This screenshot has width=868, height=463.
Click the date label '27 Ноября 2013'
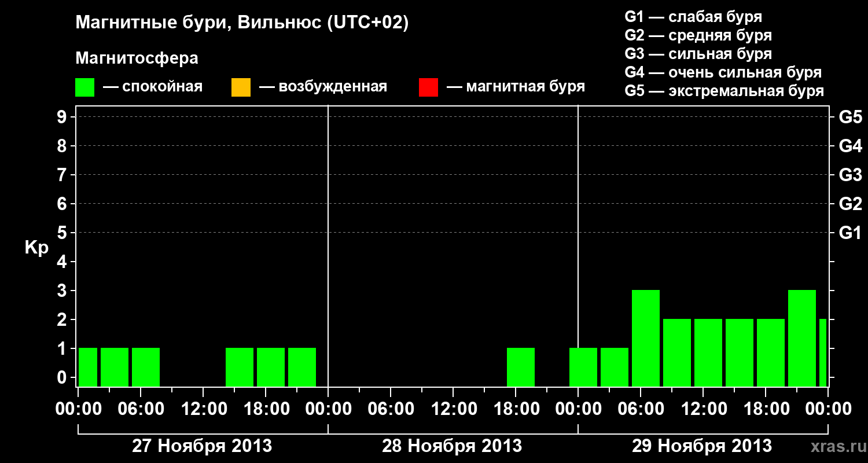point(202,446)
